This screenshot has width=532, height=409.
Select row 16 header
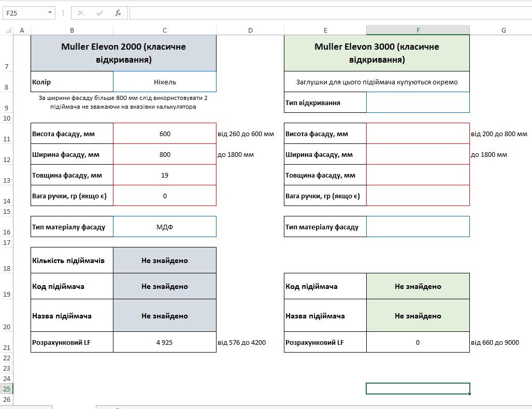point(7,227)
